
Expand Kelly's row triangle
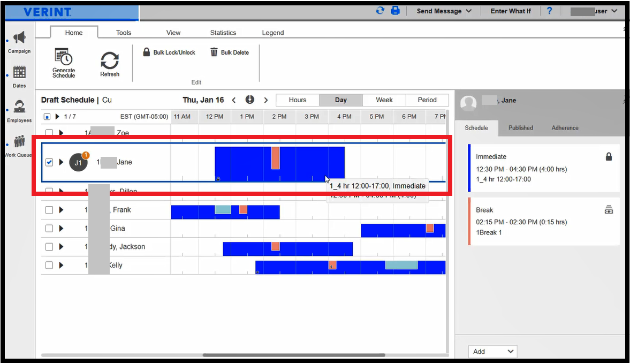pyautogui.click(x=61, y=265)
